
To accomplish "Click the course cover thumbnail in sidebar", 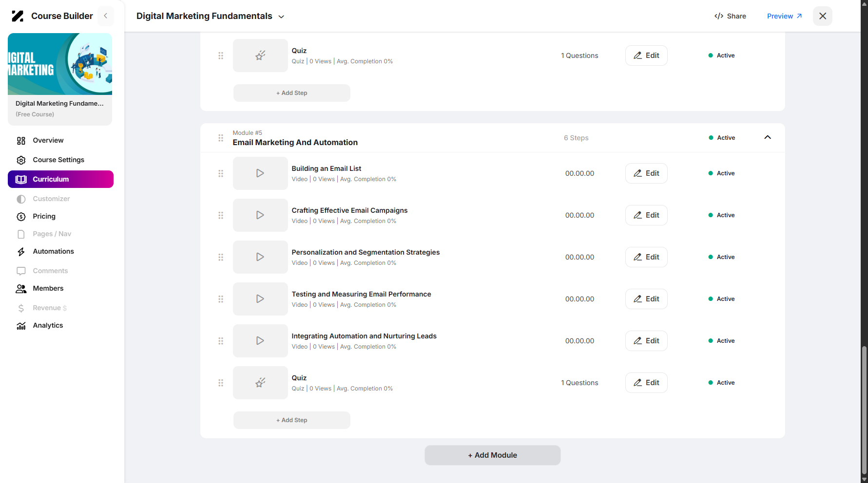I will pos(60,64).
